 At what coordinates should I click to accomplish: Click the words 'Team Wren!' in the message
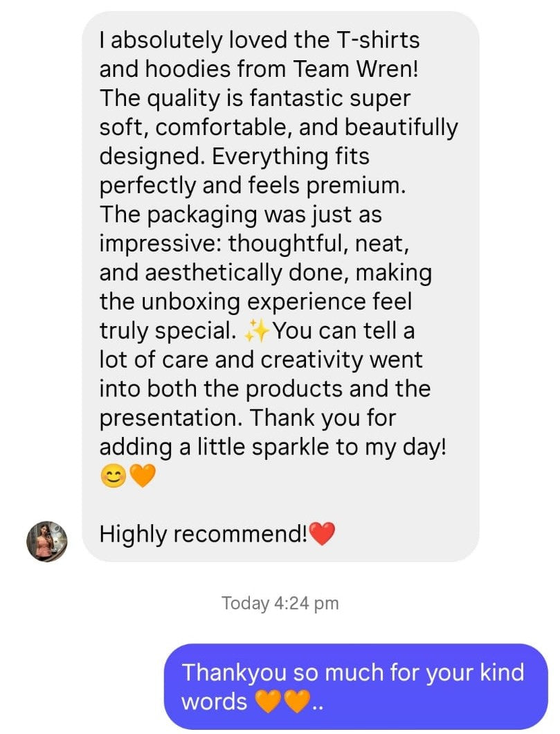point(356,69)
